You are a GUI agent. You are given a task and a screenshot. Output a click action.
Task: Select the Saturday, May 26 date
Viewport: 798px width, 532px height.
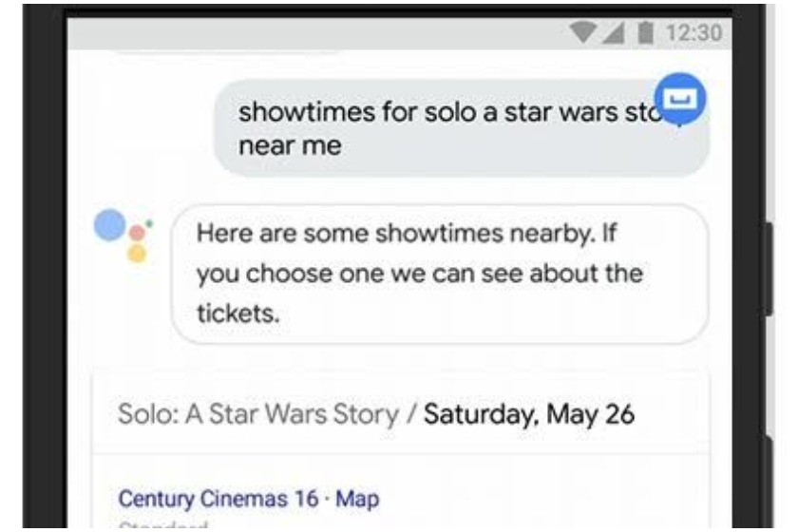pyautogui.click(x=529, y=414)
